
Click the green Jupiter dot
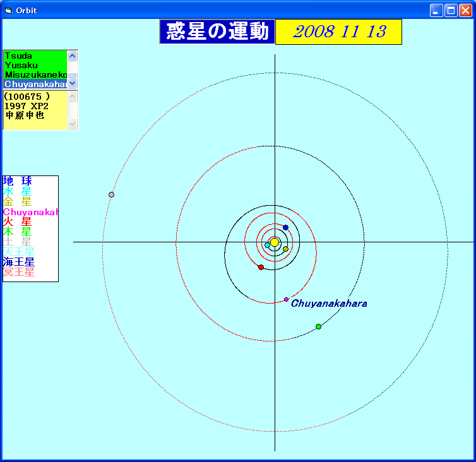(x=318, y=326)
